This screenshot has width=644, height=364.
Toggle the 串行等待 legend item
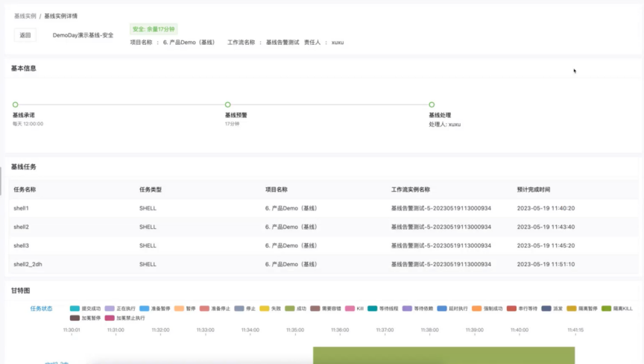pyautogui.click(x=522, y=309)
